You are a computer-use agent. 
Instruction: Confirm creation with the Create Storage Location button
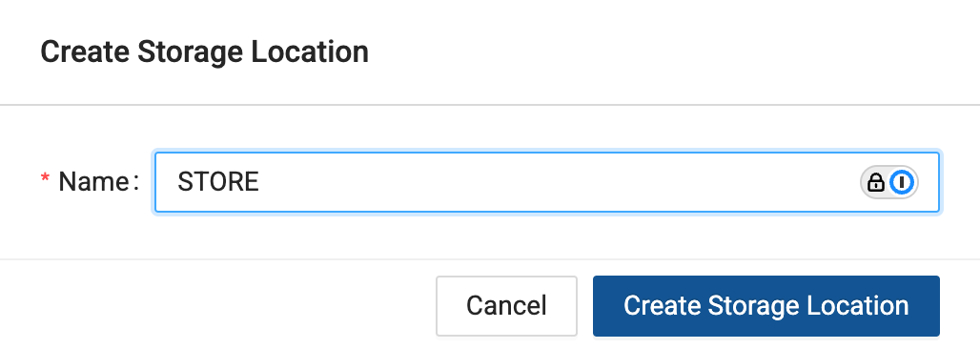point(766,306)
